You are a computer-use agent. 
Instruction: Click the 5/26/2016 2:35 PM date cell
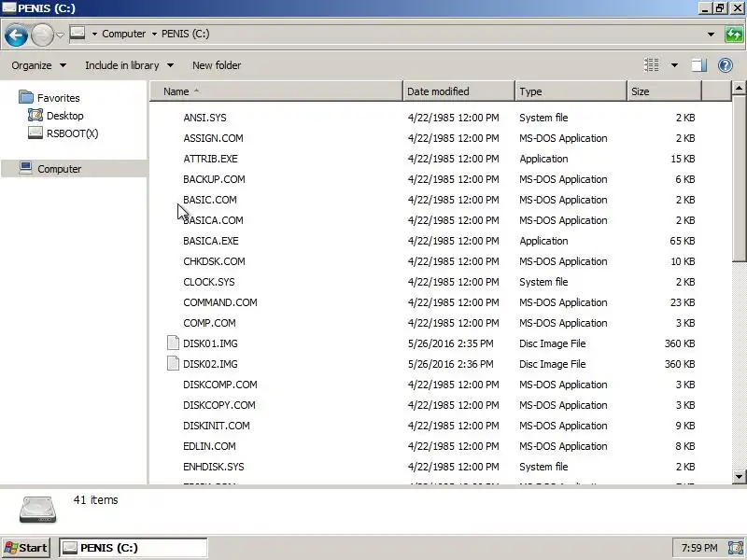[x=450, y=343]
